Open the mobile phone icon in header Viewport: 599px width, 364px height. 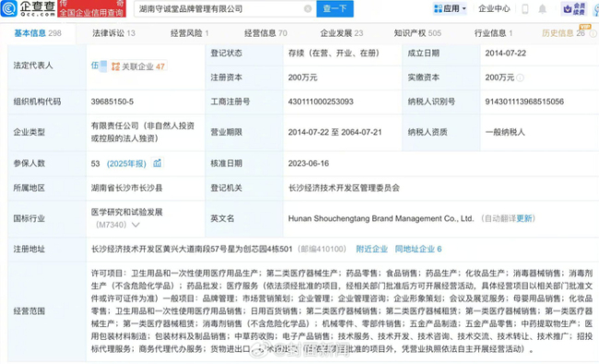coord(525,9)
